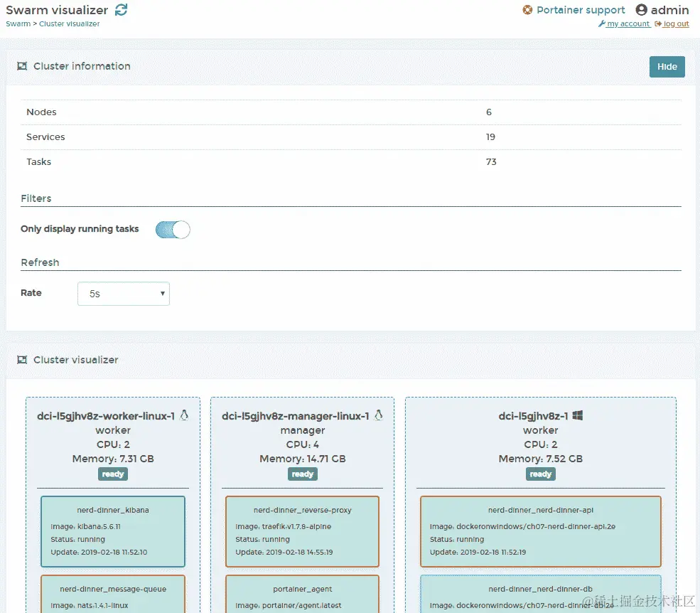This screenshot has width=700, height=613.
Task: Select the nerd-dinner_nerd-dinner-api task card
Action: pyautogui.click(x=541, y=531)
